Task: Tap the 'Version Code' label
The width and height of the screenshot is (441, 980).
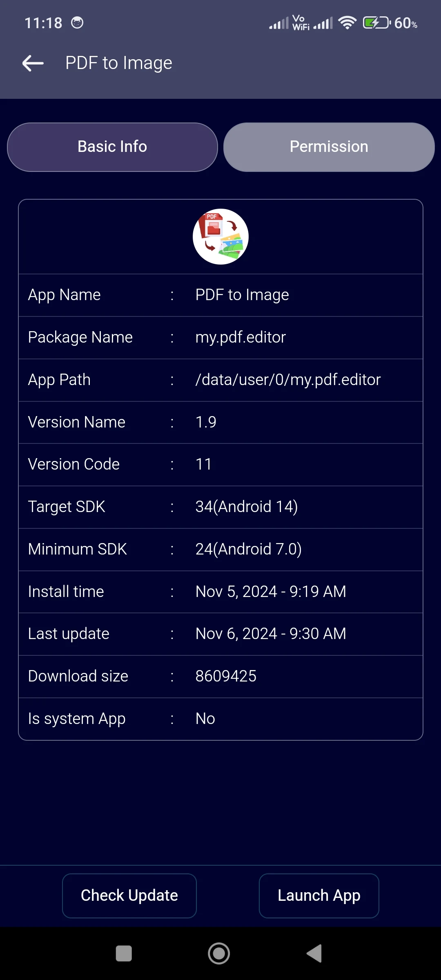Action: point(74,464)
